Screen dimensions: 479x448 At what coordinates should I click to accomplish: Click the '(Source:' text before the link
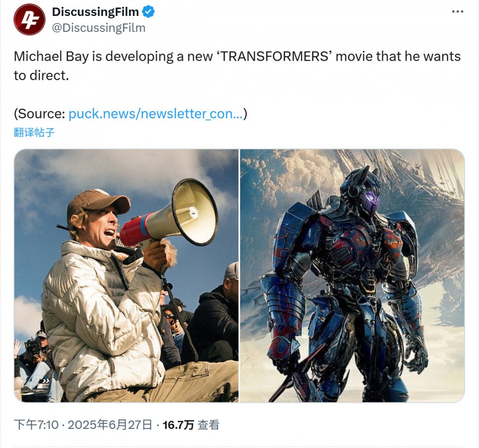[39, 114]
